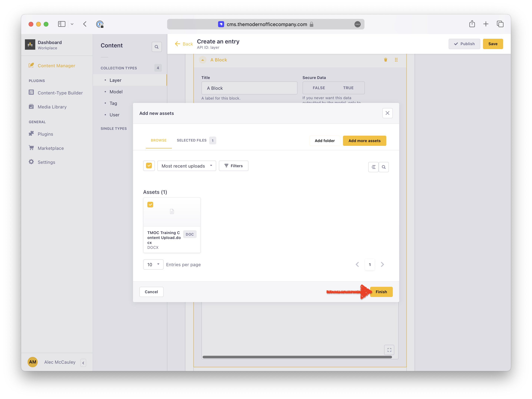This screenshot has height=399, width=532.
Task: Open Most recent uploads sort dropdown
Action: pyautogui.click(x=187, y=166)
